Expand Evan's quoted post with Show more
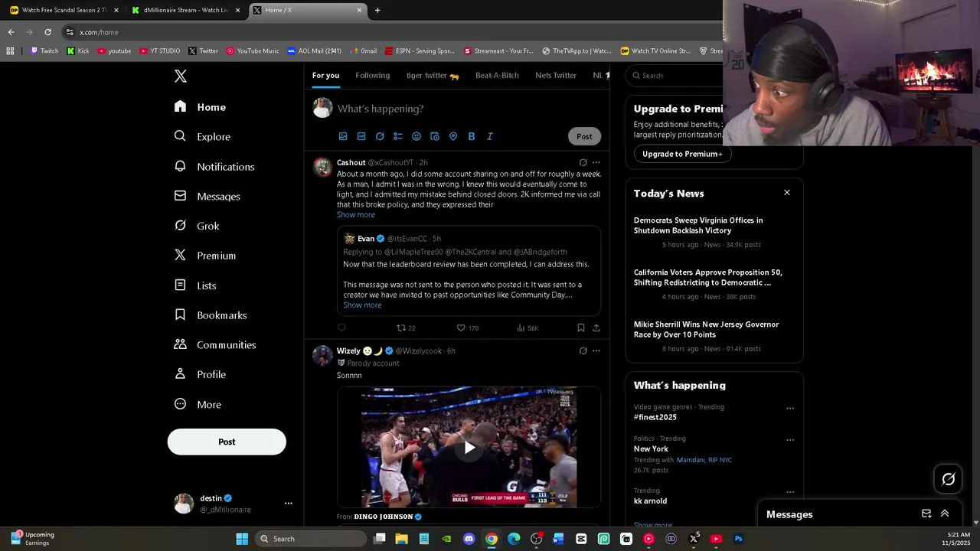This screenshot has width=980, height=551. point(362,305)
